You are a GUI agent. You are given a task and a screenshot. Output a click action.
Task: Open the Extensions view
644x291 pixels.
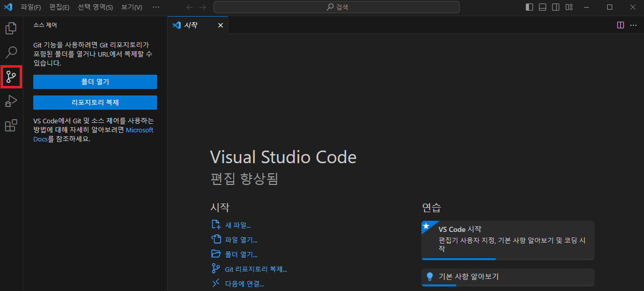[11, 125]
